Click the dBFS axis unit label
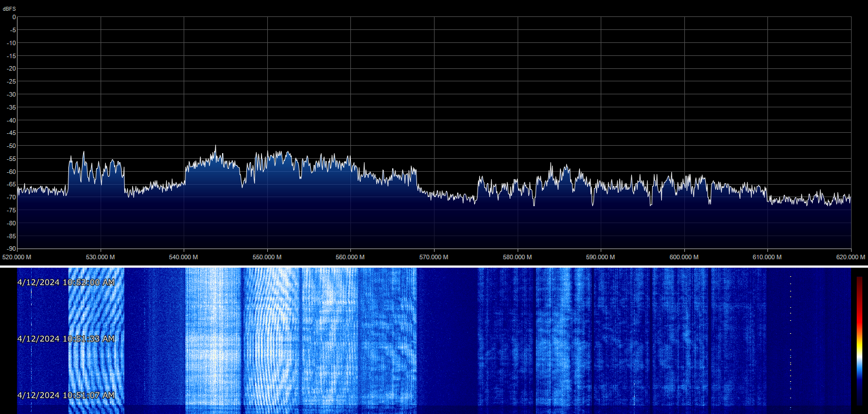 8,9
